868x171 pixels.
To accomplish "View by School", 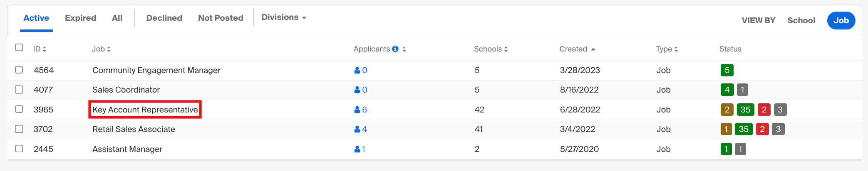I will (x=801, y=20).
